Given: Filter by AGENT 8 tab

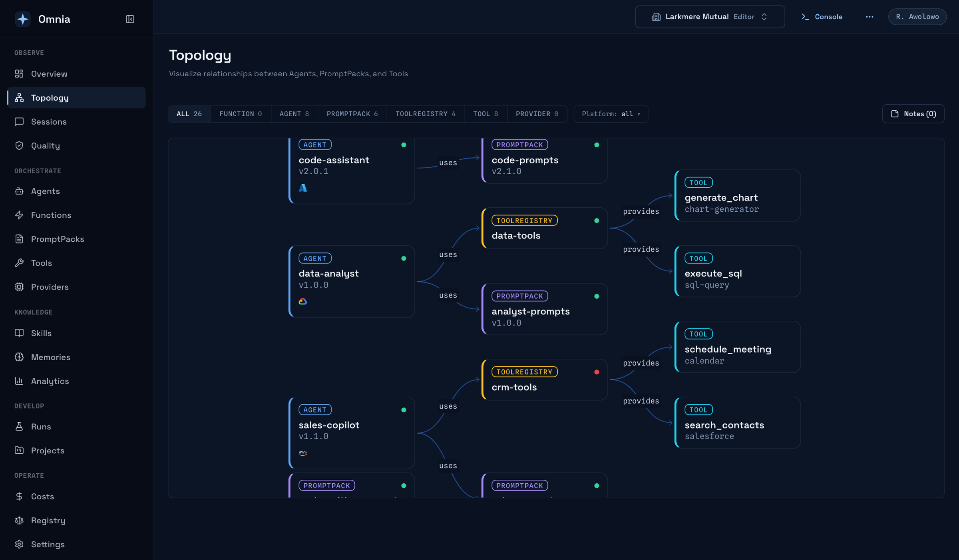Looking at the screenshot, I should point(294,114).
